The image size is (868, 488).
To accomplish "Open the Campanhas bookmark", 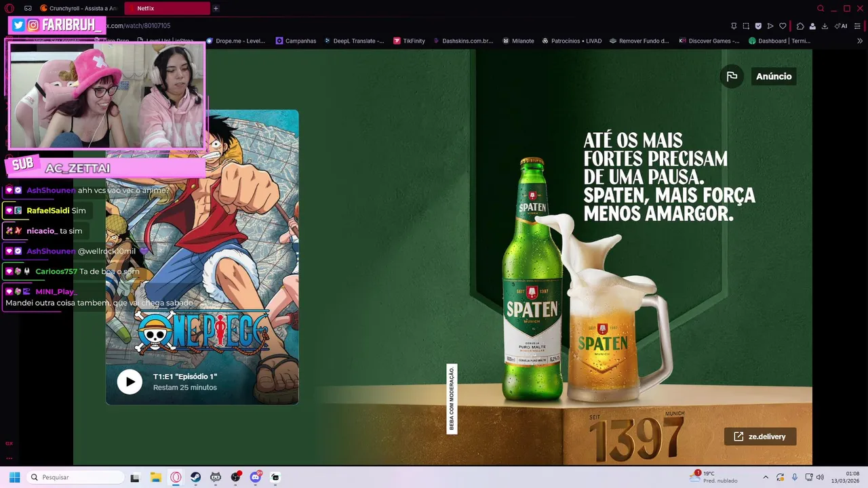I will pos(296,41).
